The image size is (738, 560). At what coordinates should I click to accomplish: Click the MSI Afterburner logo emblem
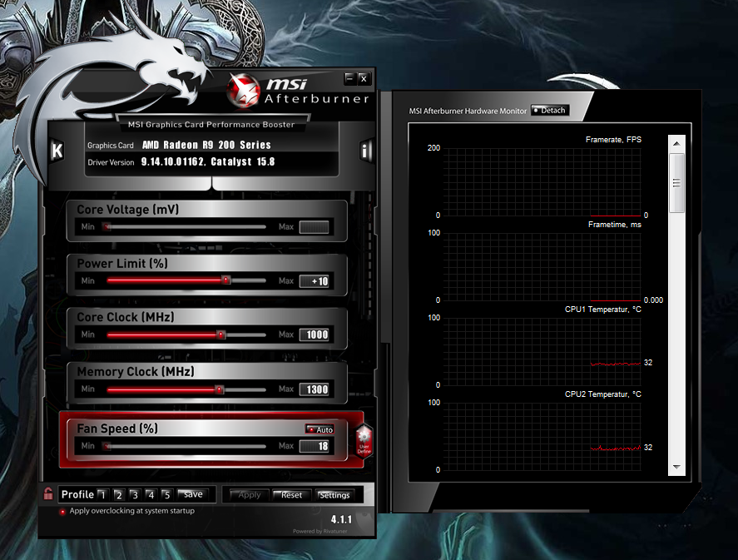pos(243,91)
